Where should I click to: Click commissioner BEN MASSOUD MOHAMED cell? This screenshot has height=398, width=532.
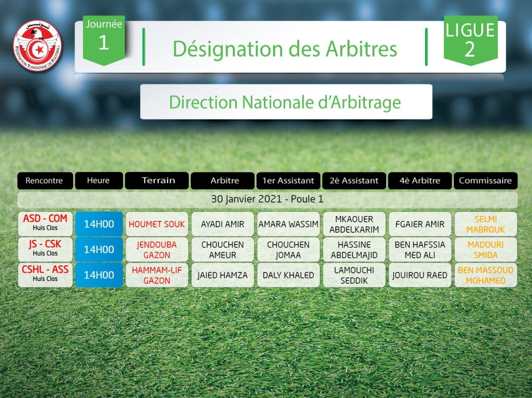[485, 275]
